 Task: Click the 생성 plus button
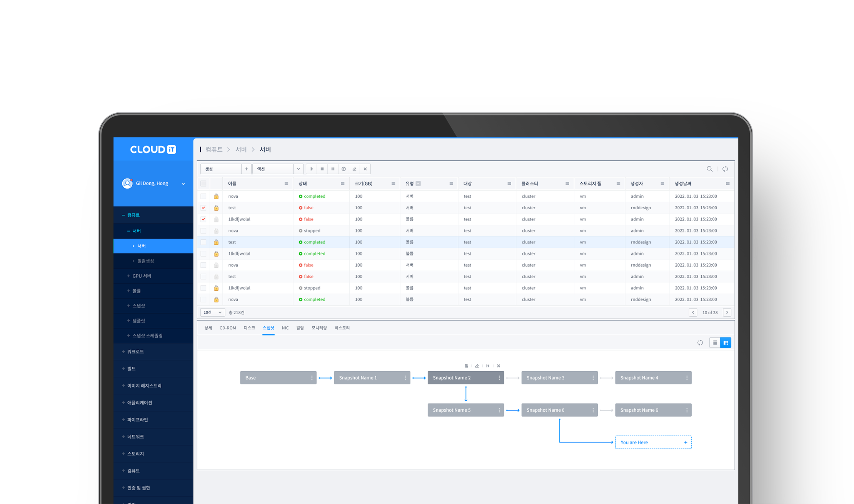tap(246, 169)
